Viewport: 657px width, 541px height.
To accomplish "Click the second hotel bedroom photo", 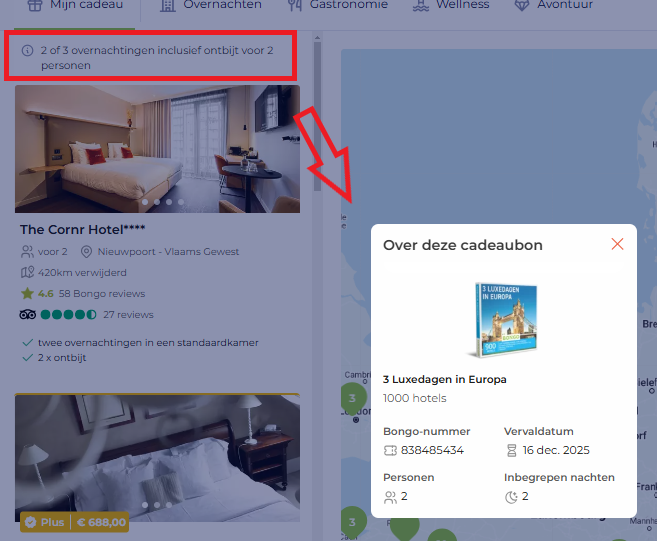I will point(158,458).
